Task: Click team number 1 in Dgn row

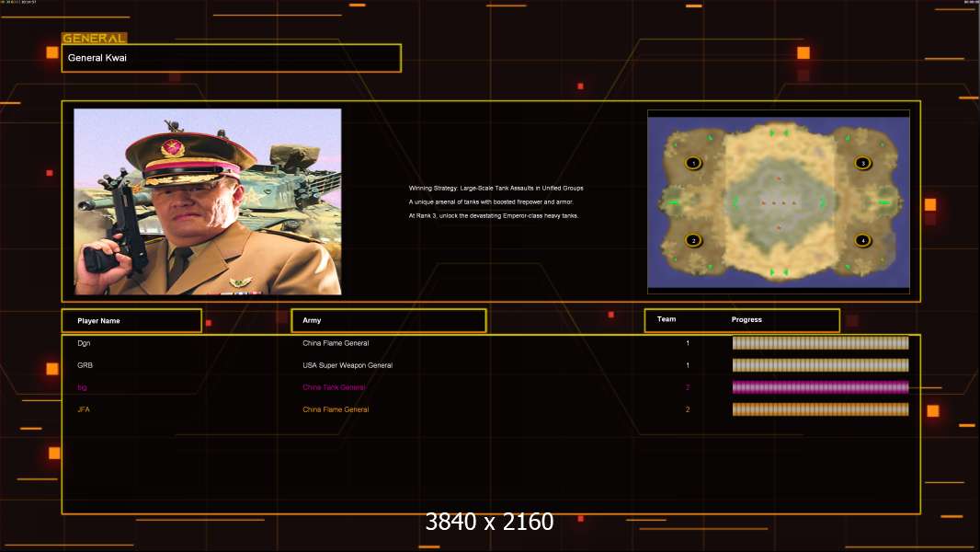Action: click(688, 343)
